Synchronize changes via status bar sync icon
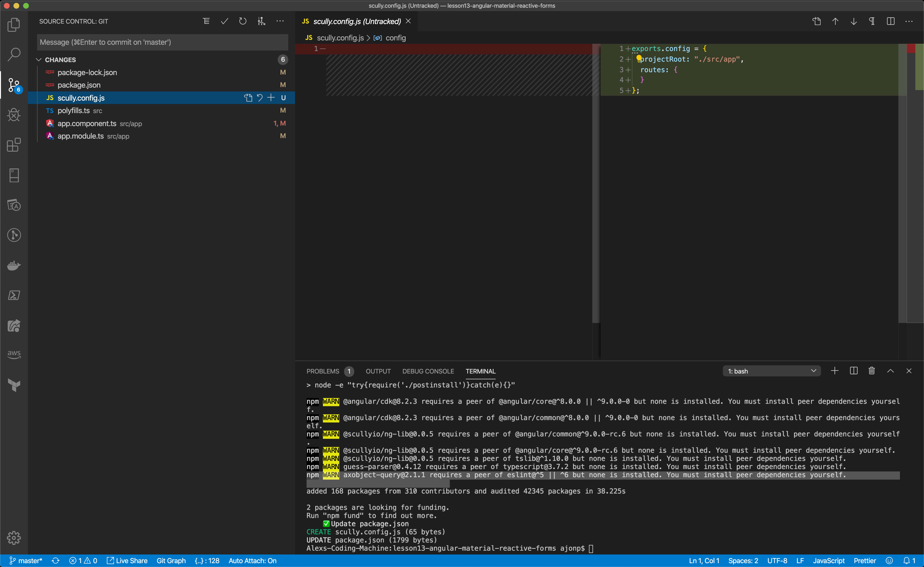Screen dimensions: 924x567 56,561
